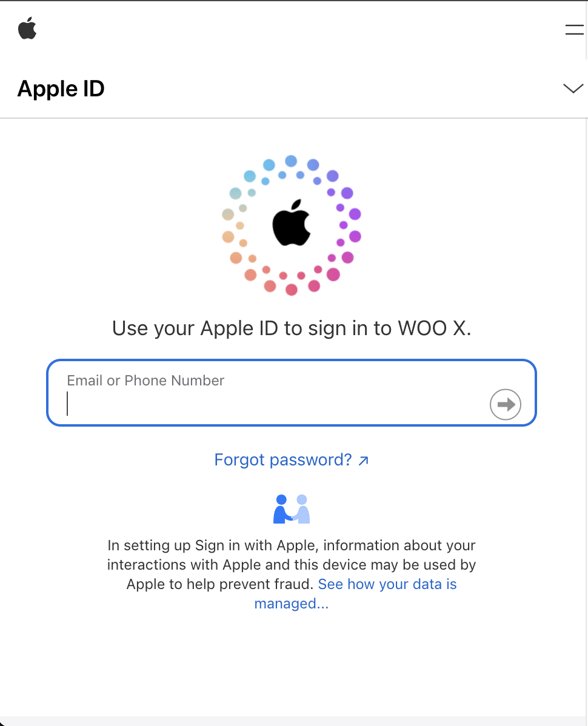This screenshot has width=588, height=726.
Task: Click the Email or Phone Number label
Action: [145, 381]
